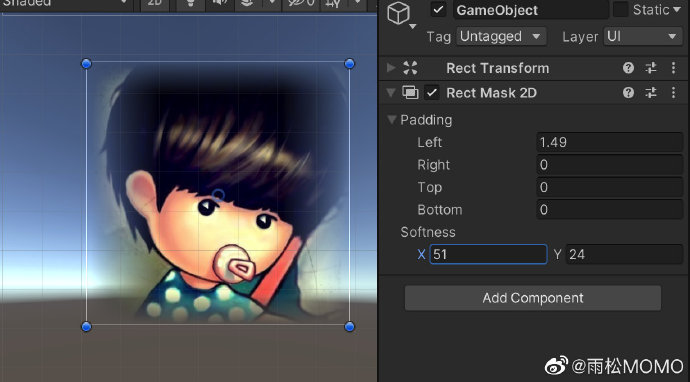Click the Right padding value field
This screenshot has width=690, height=382.
coord(609,165)
